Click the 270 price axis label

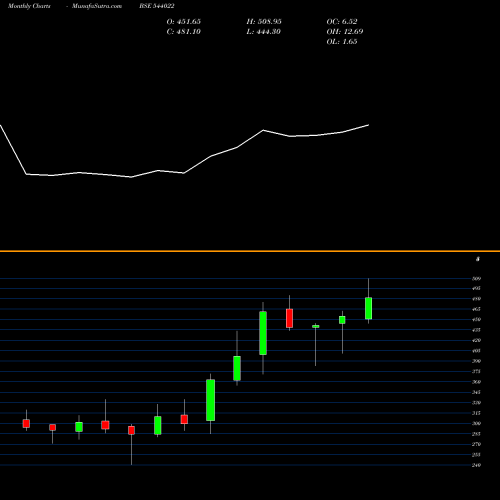point(476,444)
